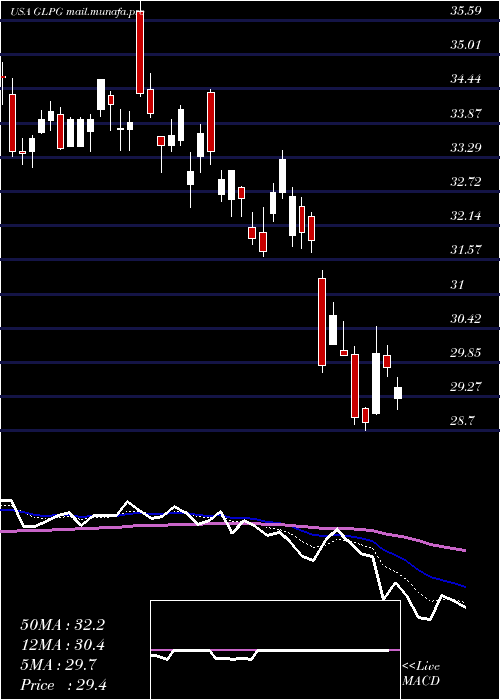
Task: Click the 31 price axis label
Action: pyautogui.click(x=458, y=284)
